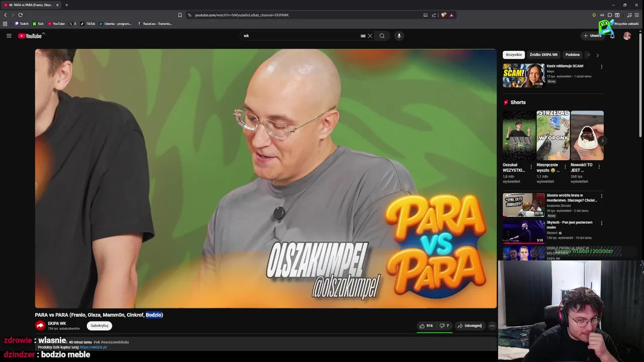Viewport: 644px width, 362px height.
Task: Select the Źródło: EKIPA WK chip
Action: click(543, 55)
